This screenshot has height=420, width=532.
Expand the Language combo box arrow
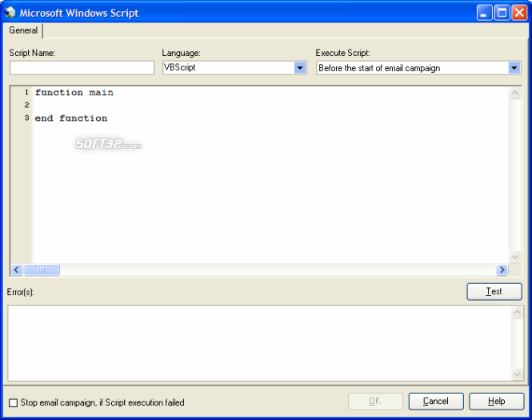pyautogui.click(x=300, y=68)
